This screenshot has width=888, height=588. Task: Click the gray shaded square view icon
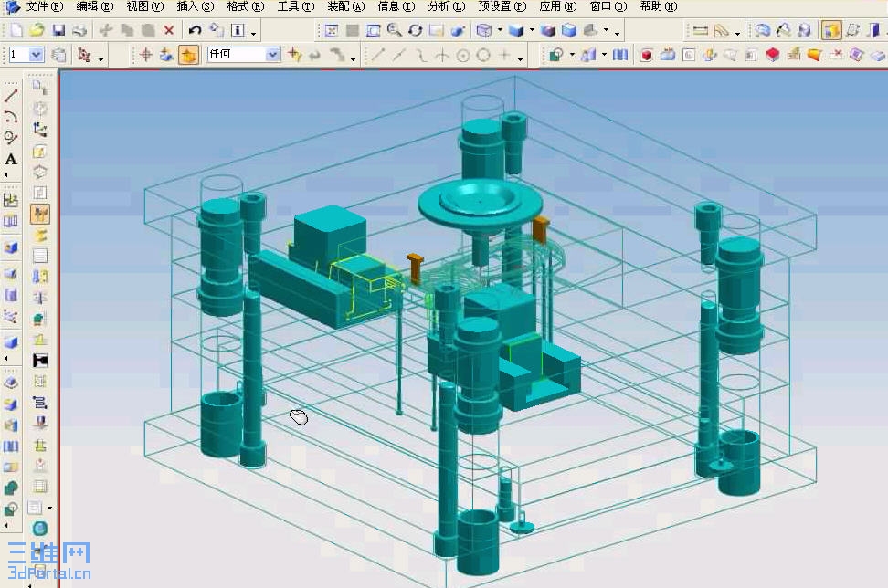click(x=353, y=30)
